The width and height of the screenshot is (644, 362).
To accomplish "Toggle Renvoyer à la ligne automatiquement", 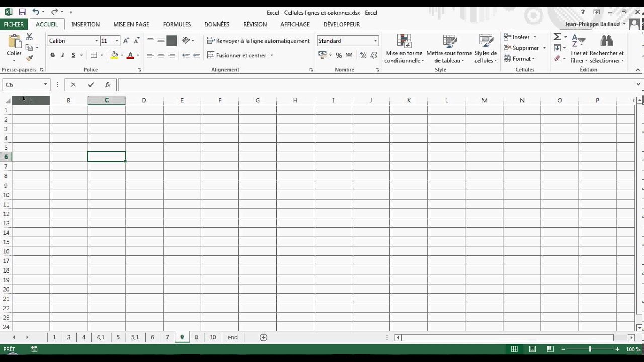I will coord(258,41).
